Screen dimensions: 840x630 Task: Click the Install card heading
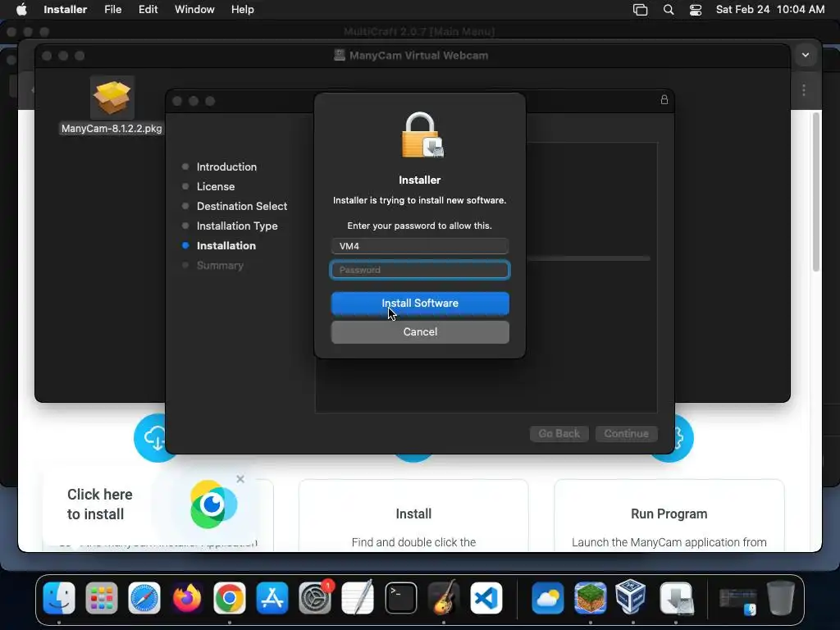click(x=413, y=514)
